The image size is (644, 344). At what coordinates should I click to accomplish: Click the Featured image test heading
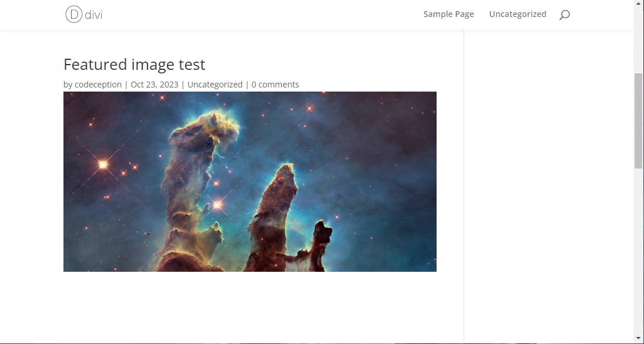135,65
